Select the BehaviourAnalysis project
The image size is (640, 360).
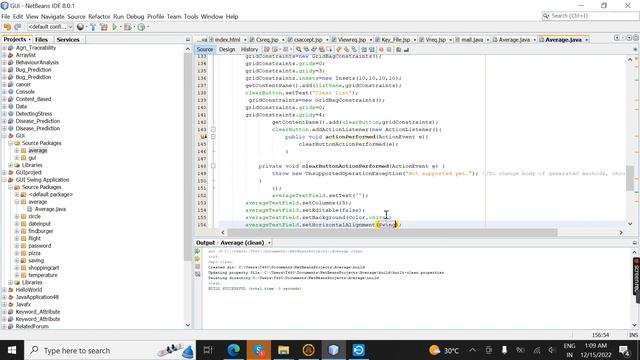click(x=37, y=62)
